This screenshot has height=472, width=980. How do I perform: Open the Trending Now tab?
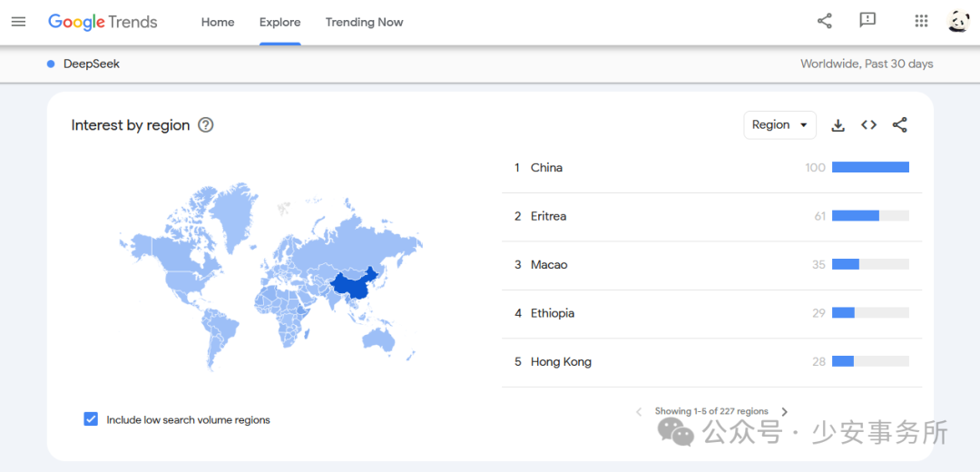[364, 22]
